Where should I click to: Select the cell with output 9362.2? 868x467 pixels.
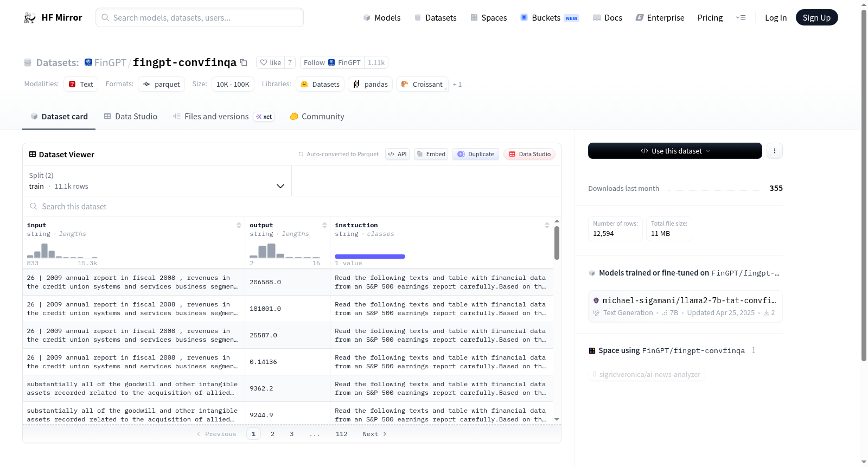click(288, 388)
